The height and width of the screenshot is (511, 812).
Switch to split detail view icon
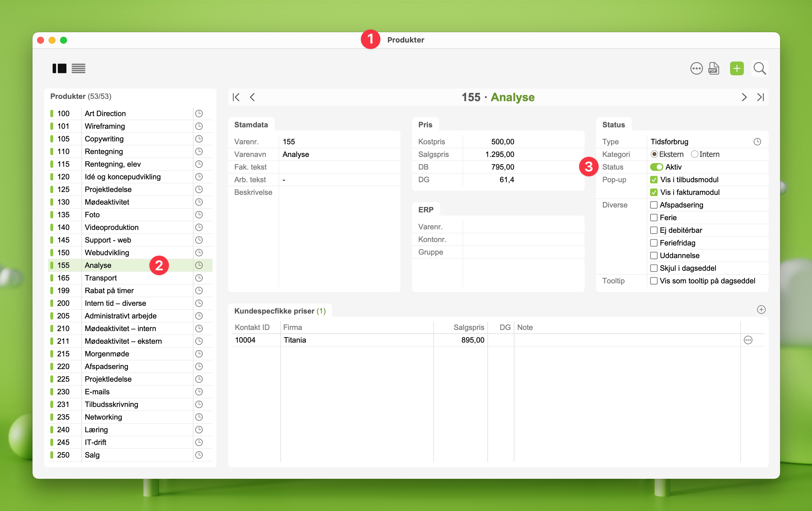(x=59, y=68)
